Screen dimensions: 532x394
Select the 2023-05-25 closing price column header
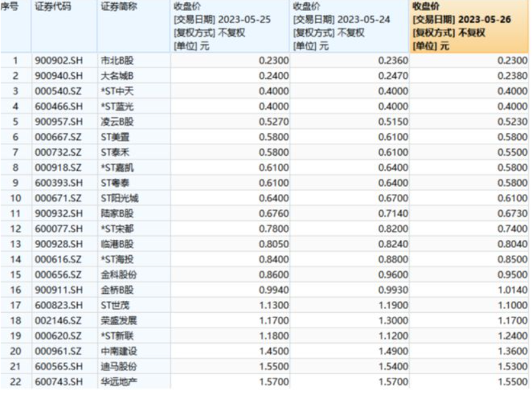point(230,26)
